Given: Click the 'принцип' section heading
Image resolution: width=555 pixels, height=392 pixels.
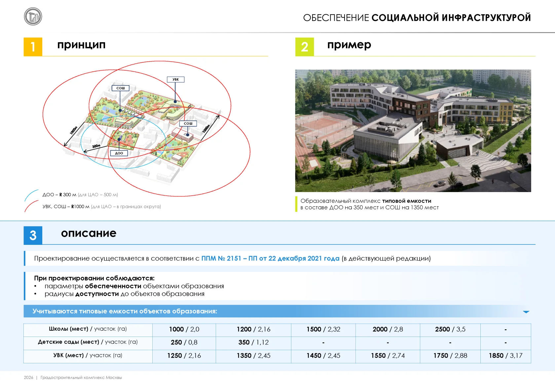Looking at the screenshot, I should [81, 45].
